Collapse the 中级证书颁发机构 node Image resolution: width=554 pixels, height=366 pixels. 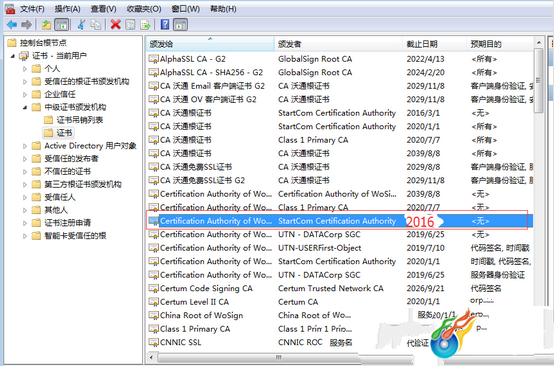point(25,107)
